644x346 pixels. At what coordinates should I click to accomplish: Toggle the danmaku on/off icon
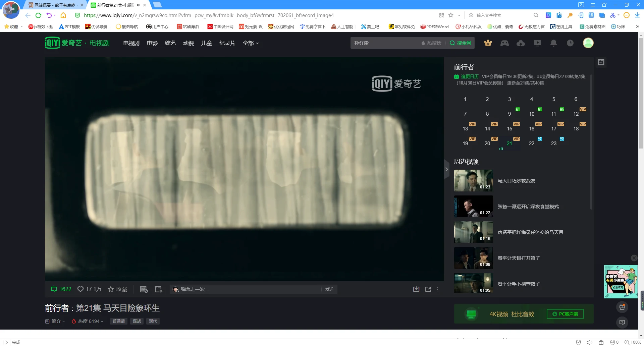(144, 289)
